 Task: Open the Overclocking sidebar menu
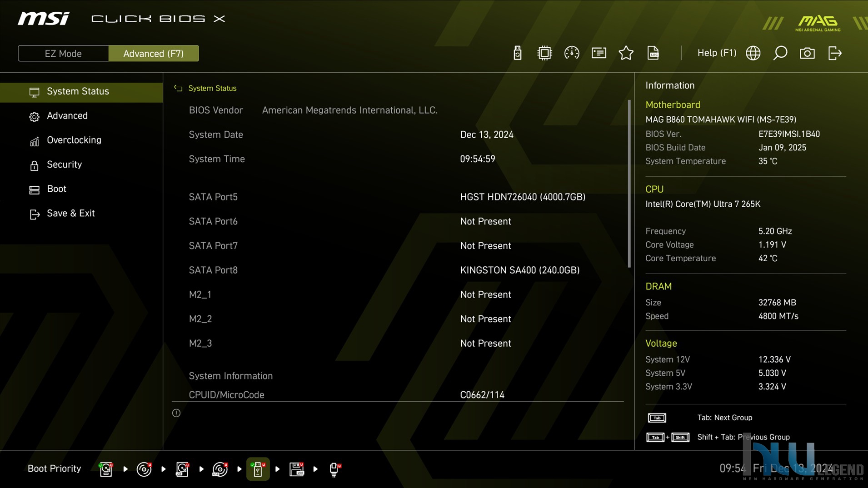(x=81, y=140)
